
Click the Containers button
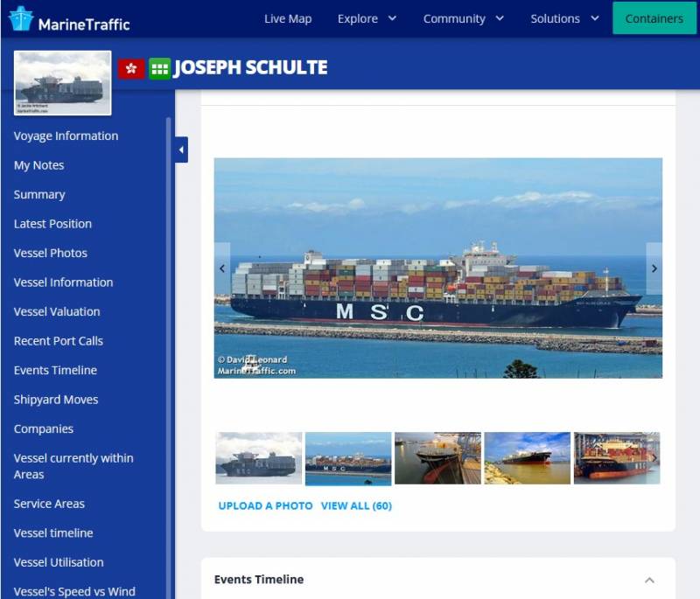[x=654, y=18]
